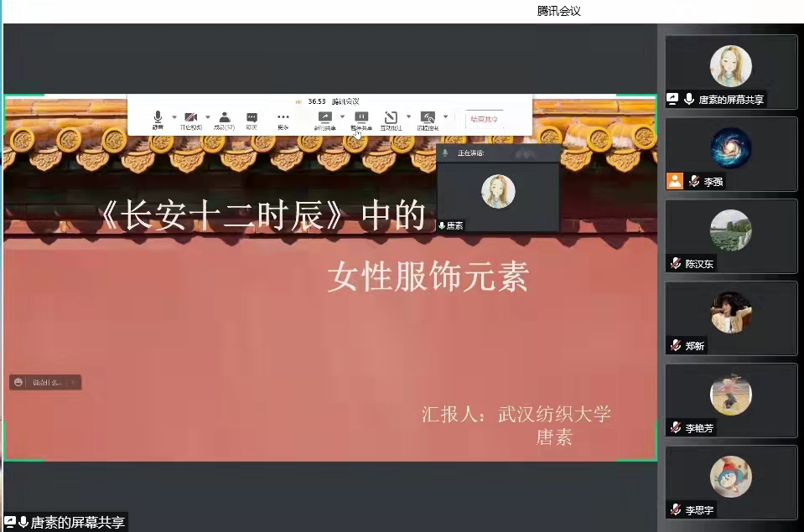Click the 'say something' chat input box
Viewport: 804px width, 532px height.
point(49,382)
